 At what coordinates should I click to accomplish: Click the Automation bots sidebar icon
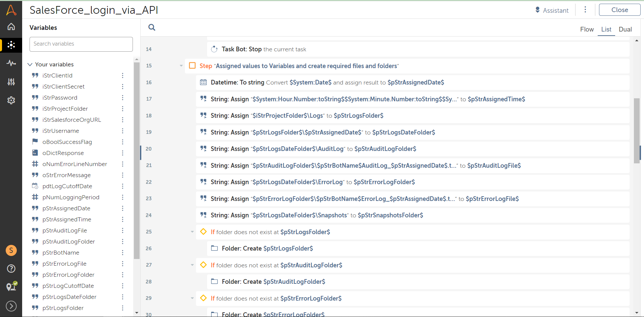coord(11,45)
